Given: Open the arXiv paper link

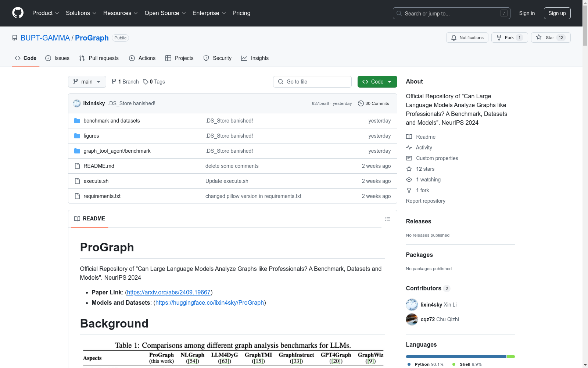Looking at the screenshot, I should (169, 292).
